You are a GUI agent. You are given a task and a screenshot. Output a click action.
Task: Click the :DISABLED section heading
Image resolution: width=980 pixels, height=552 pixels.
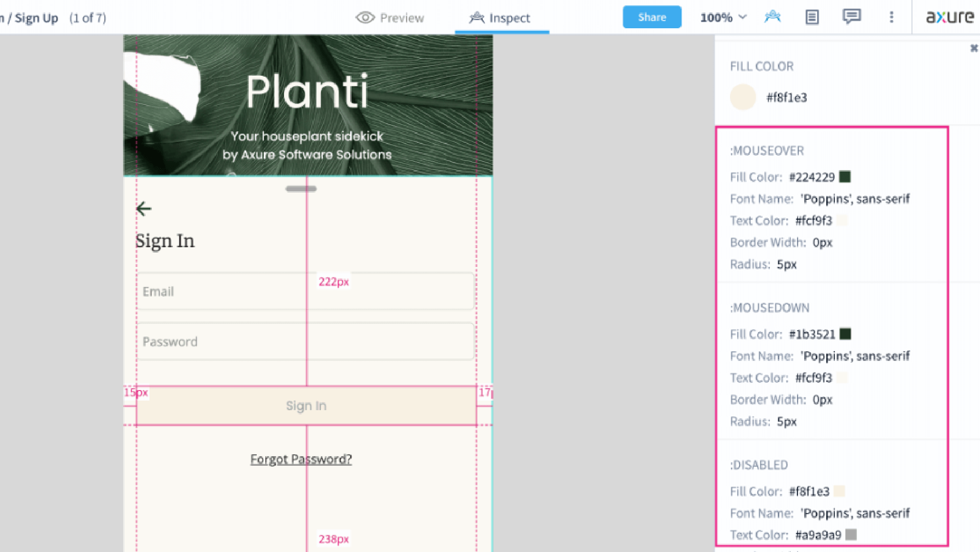point(759,465)
